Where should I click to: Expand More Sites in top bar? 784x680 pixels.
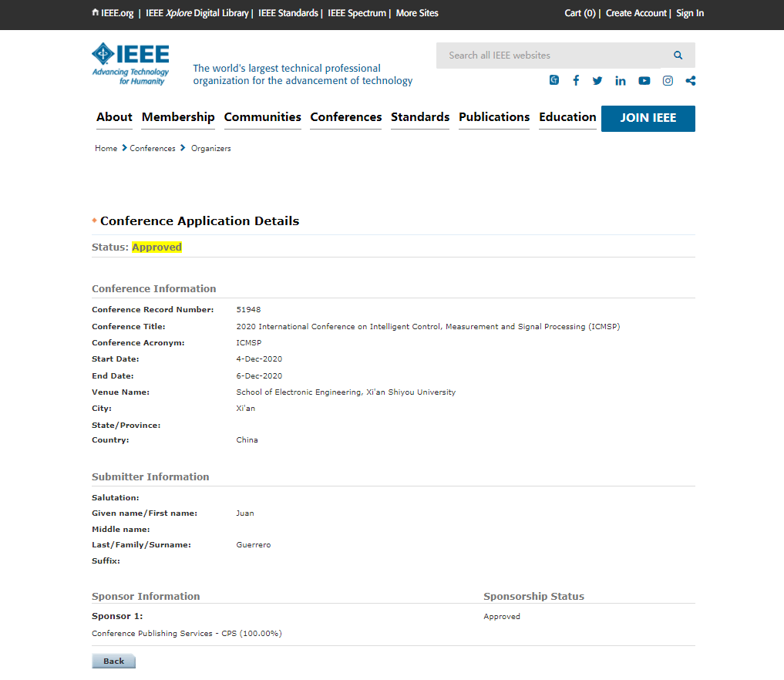(x=417, y=13)
